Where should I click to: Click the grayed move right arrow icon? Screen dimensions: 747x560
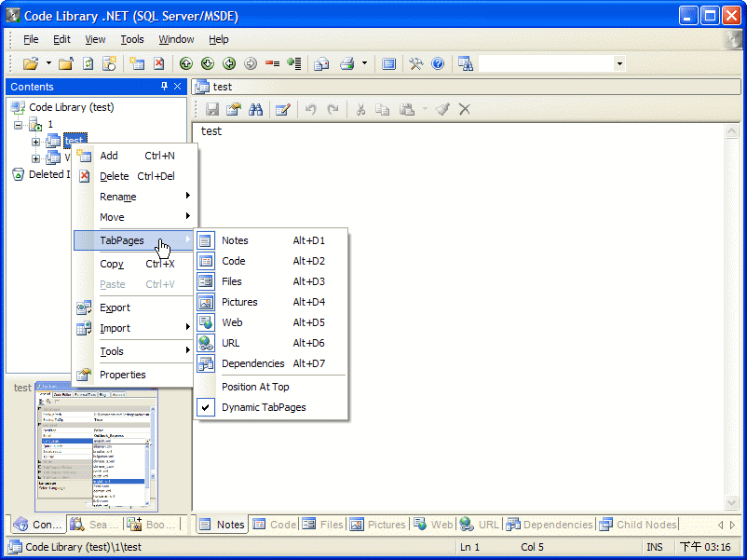(251, 63)
